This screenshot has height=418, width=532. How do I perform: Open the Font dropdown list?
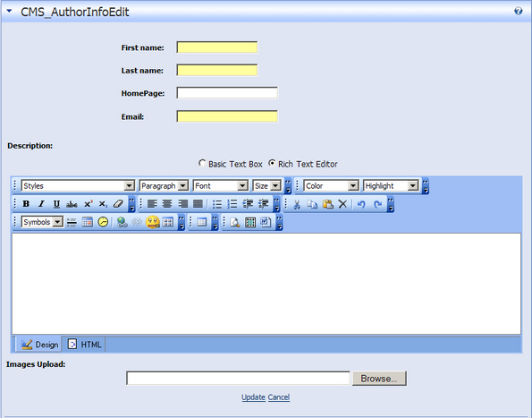221,186
